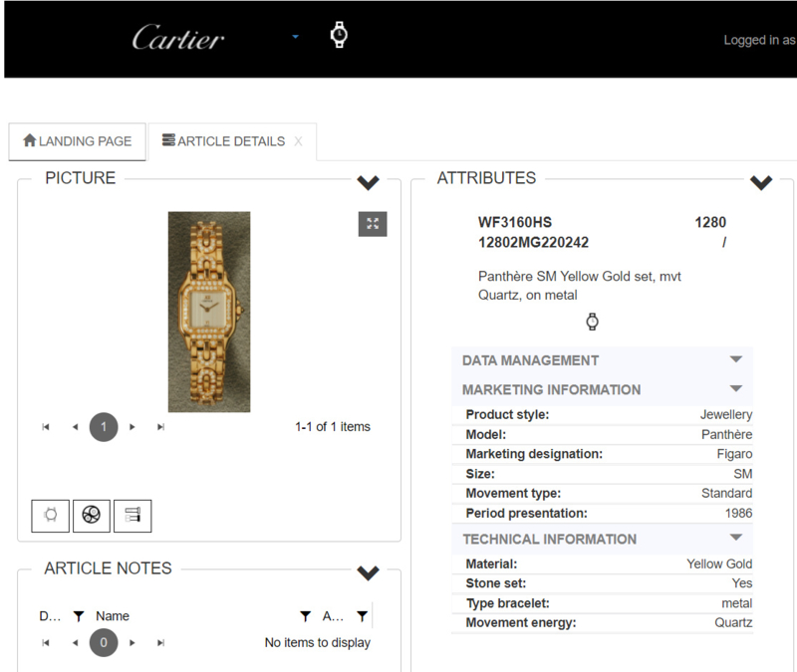
Task: Close the Article Details tab
Action: [298, 141]
